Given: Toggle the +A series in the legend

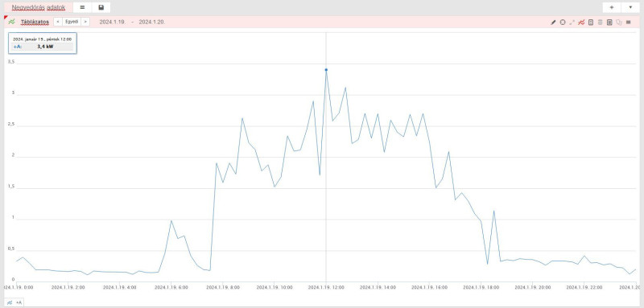Looking at the screenshot, I should 14,302.
